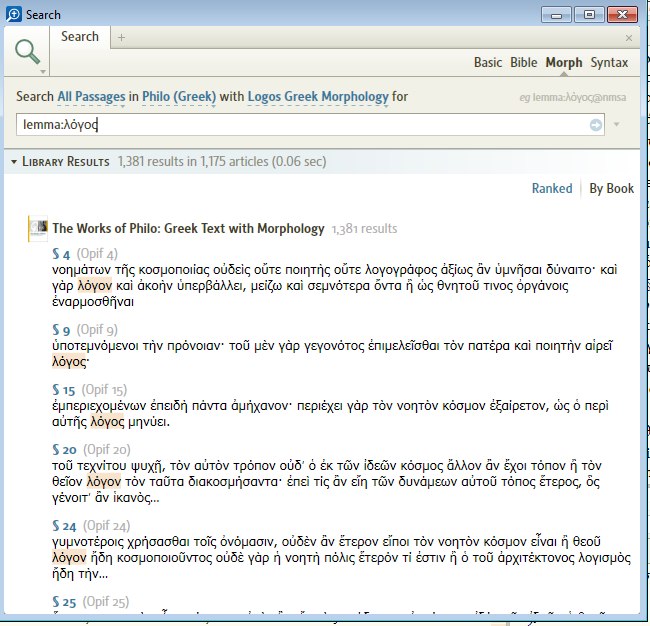The width and height of the screenshot is (650, 626).
Task: Open the All Passages range dropdown
Action: (91, 97)
